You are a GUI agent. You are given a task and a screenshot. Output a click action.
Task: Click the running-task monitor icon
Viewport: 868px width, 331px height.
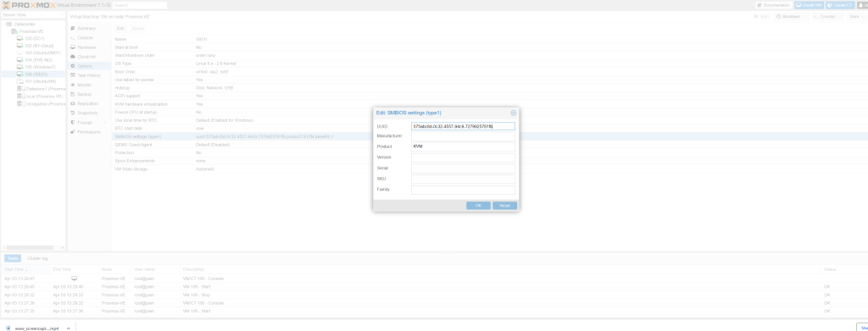[x=75, y=279]
